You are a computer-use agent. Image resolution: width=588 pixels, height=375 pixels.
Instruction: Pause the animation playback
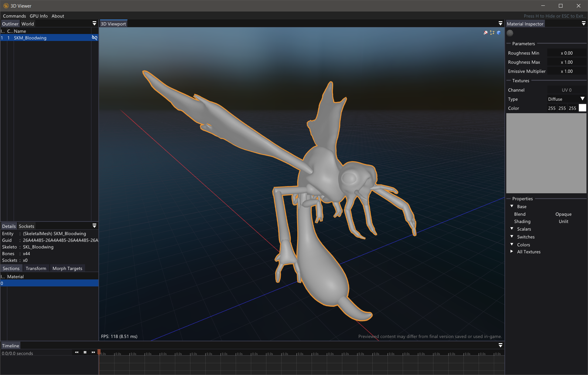[85, 352]
